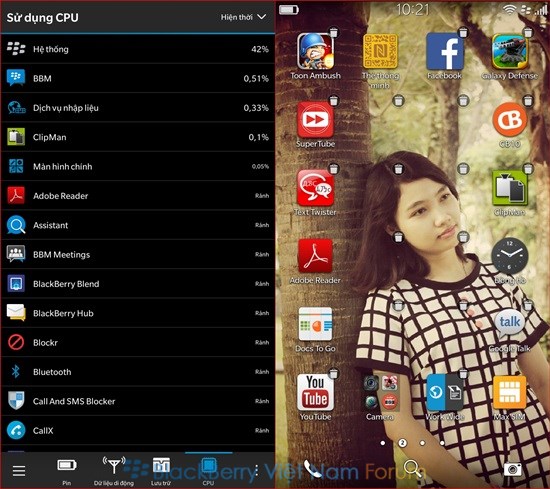
Task: Go to home screen page 2 indicator
Action: [402, 443]
